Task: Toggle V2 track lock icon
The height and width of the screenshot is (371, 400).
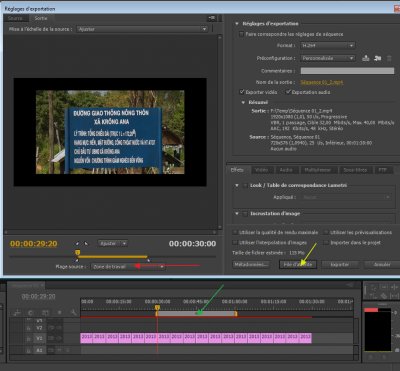Action: tap(29, 328)
